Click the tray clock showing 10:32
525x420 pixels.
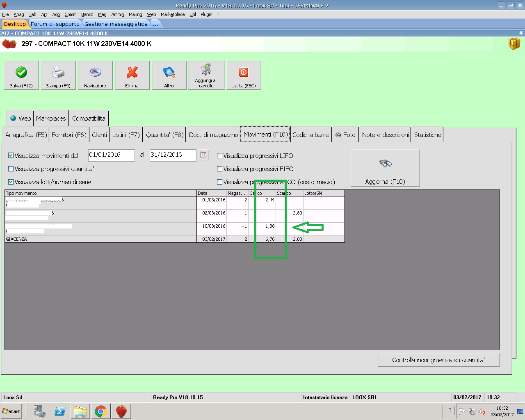(x=502, y=408)
